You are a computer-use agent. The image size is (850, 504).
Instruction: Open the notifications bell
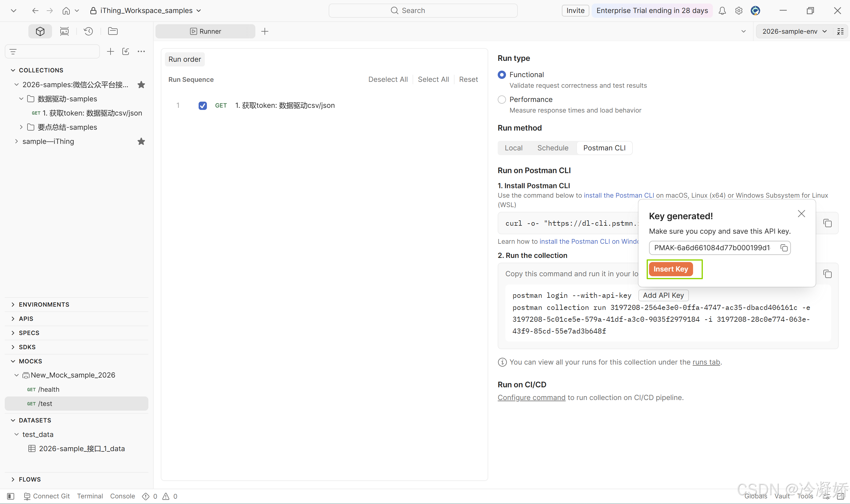(x=722, y=11)
